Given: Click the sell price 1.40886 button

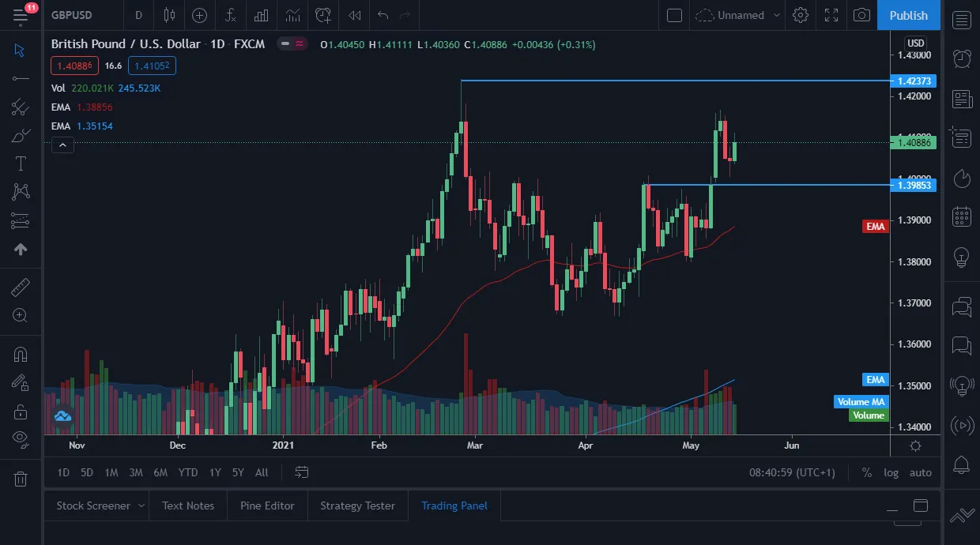Looking at the screenshot, I should pos(75,66).
